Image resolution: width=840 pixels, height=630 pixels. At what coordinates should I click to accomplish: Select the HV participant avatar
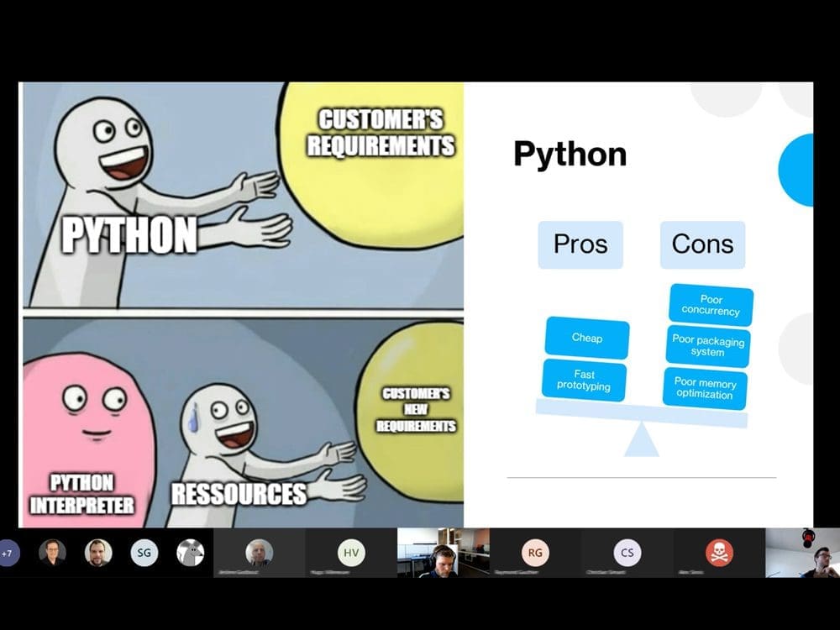[x=350, y=552]
